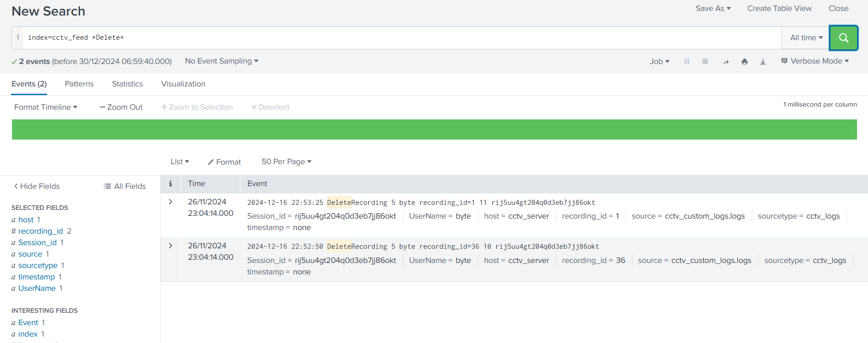This screenshot has width=868, height=343.
Task: Click the green timeline bar
Action: (x=434, y=129)
